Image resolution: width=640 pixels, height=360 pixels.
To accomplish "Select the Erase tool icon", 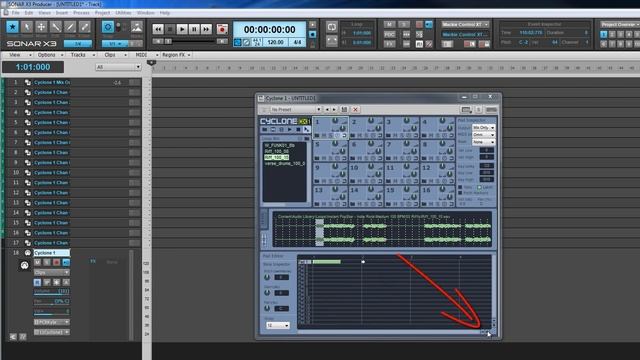I will pos(84,27).
